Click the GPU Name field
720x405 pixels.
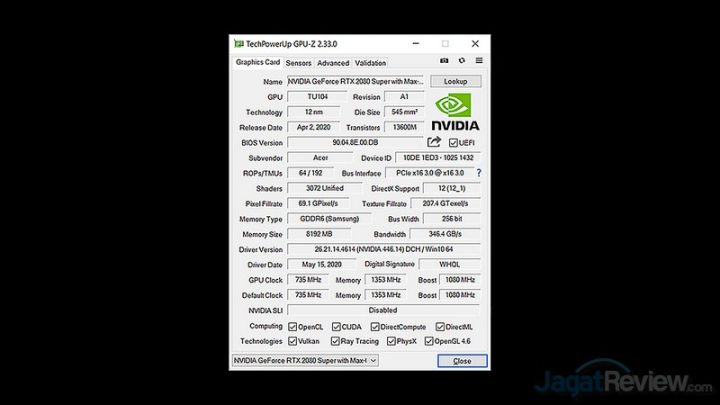[x=355, y=81]
